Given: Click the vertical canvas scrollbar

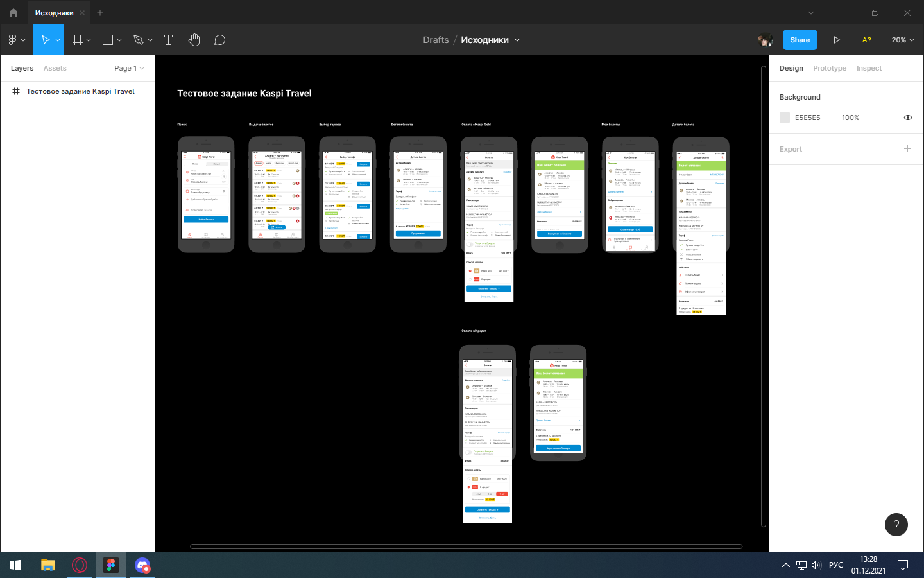Looking at the screenshot, I should point(764,295).
